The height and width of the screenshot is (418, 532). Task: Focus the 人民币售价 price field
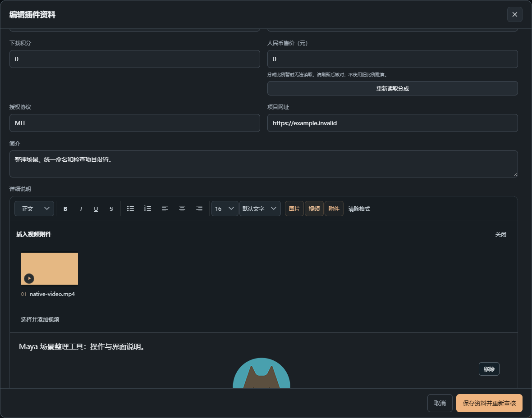tap(393, 59)
